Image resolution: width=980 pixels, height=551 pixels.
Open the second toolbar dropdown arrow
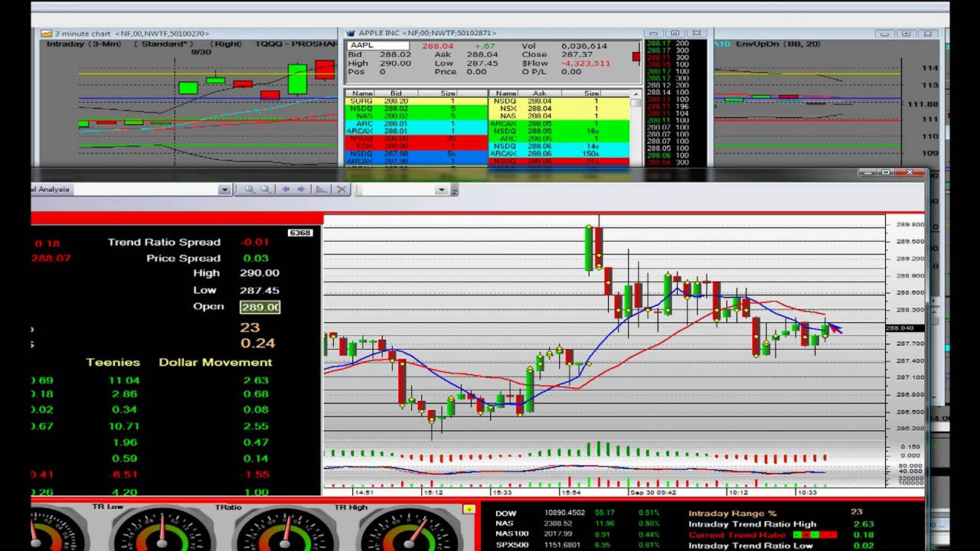tap(441, 190)
